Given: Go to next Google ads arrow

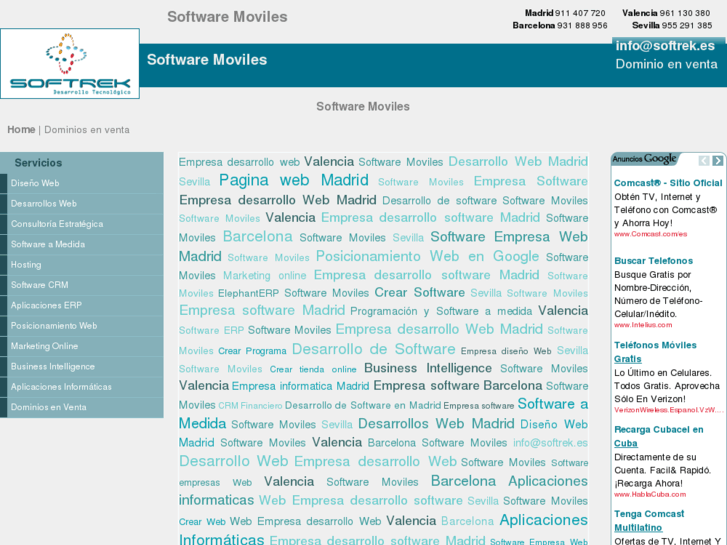Looking at the screenshot, I should click(x=718, y=160).
